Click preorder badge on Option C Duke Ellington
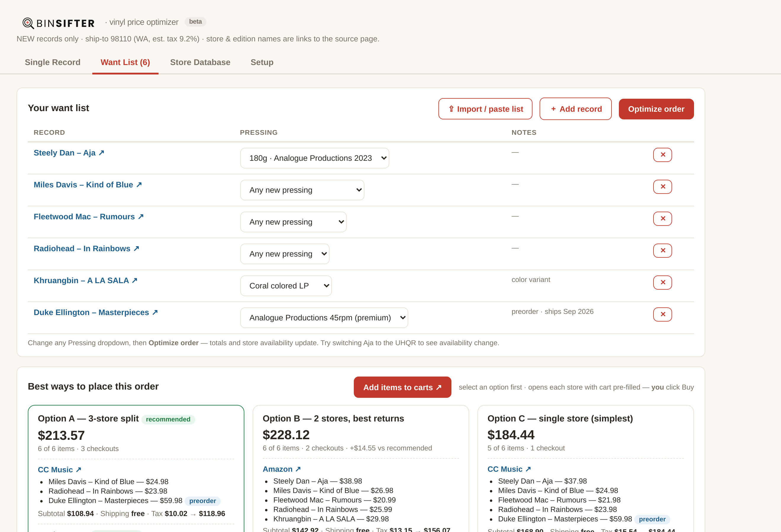Image resolution: width=781 pixels, height=532 pixels. (x=652, y=519)
